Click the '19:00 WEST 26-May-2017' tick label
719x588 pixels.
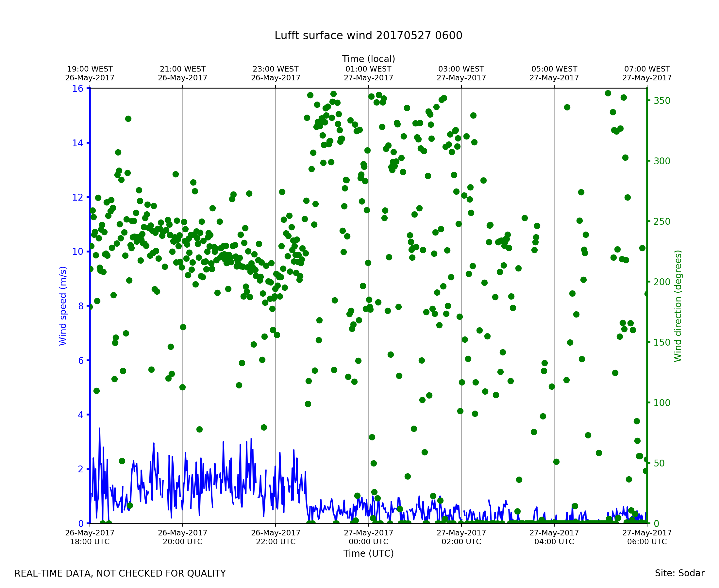click(90, 73)
